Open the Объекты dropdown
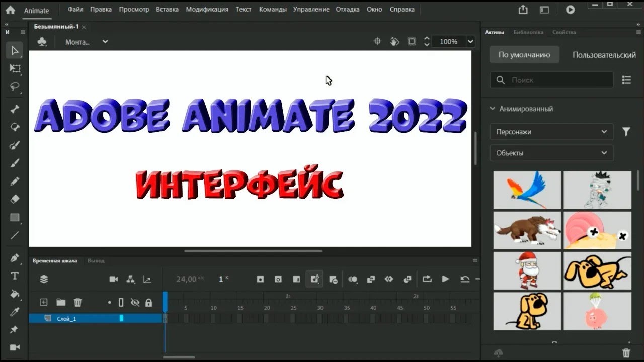Image resolution: width=644 pixels, height=362 pixels. [551, 153]
